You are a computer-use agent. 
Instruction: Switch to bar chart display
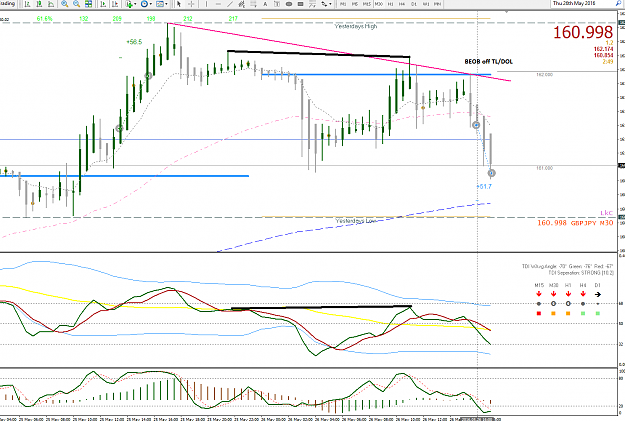27,4
